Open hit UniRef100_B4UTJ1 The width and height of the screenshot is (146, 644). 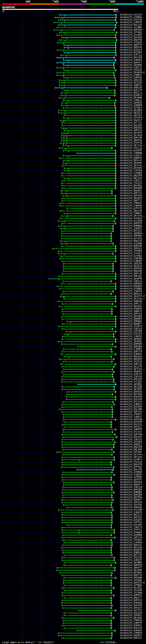click(x=131, y=93)
